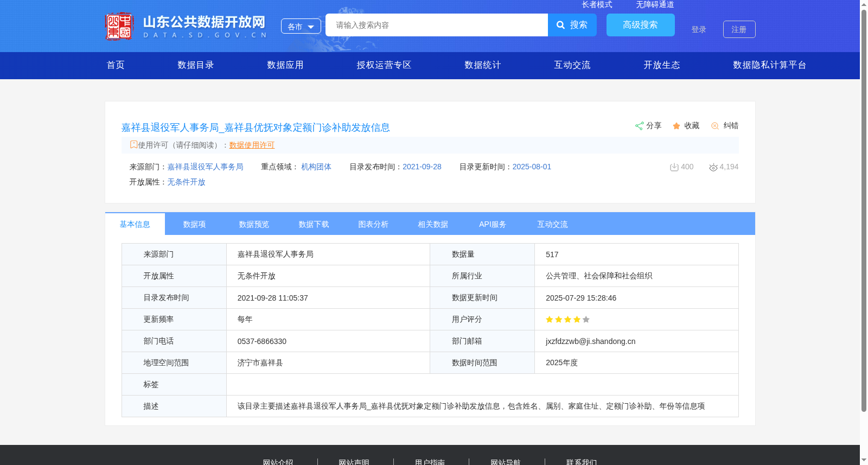Screen dimensions: 868x465
Task: Open the 数据统计 menu
Action: tap(483, 65)
